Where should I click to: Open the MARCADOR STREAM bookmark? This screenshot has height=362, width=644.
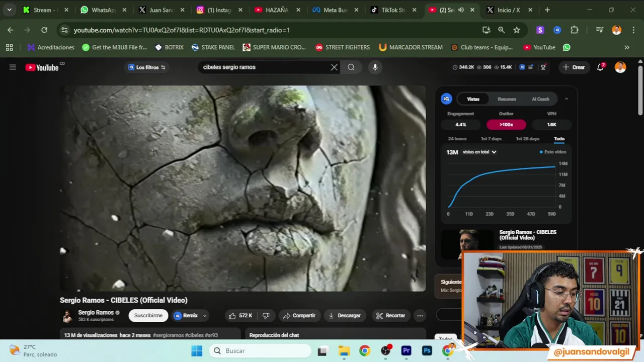411,47
